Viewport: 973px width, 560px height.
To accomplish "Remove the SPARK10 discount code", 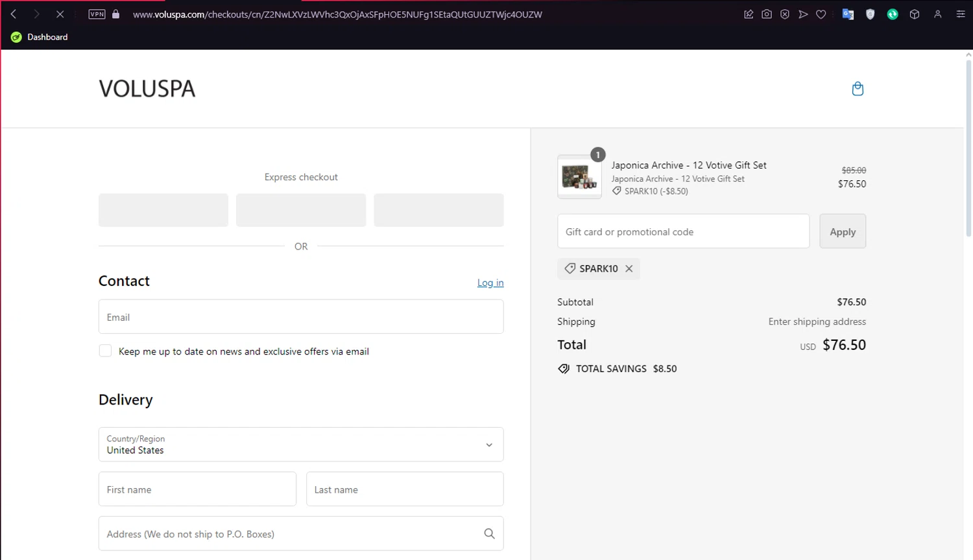I will click(x=629, y=268).
